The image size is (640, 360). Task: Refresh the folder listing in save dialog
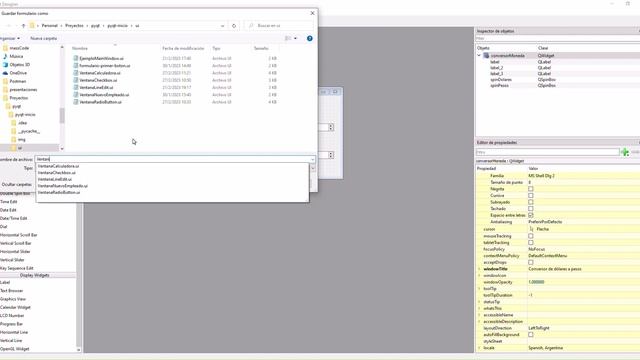(234, 26)
